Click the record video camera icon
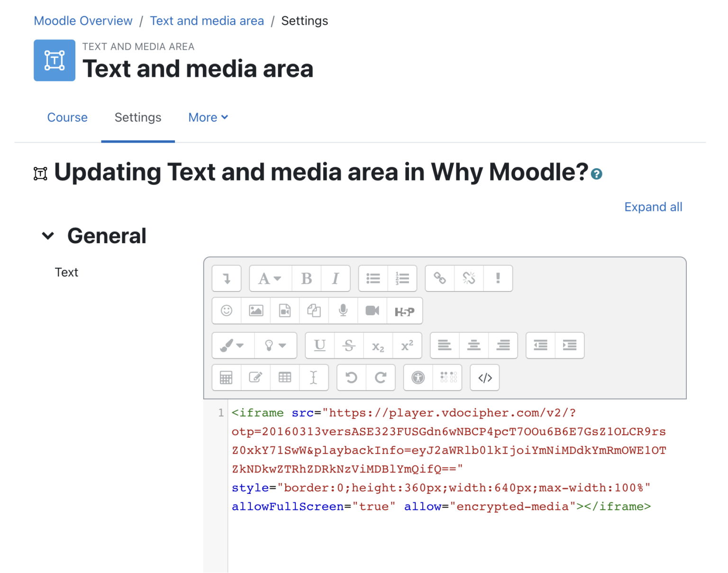Screen dimensions: 728x573 point(372,311)
